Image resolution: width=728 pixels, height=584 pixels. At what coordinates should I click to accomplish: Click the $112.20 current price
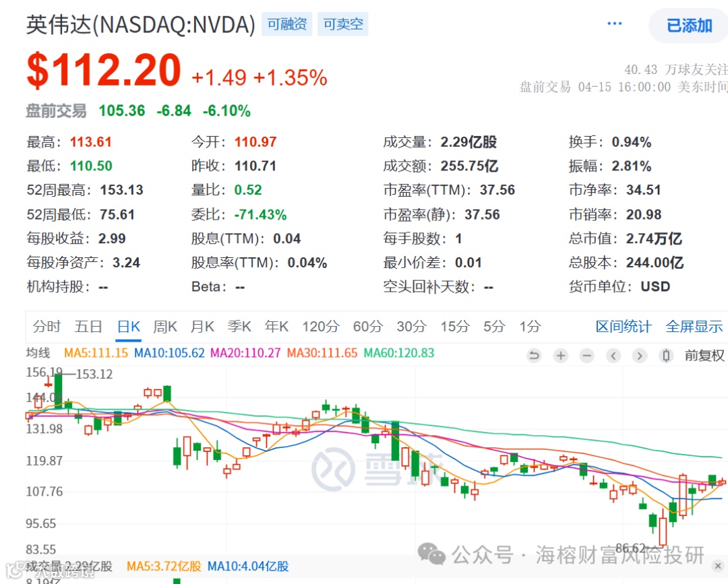click(x=104, y=70)
